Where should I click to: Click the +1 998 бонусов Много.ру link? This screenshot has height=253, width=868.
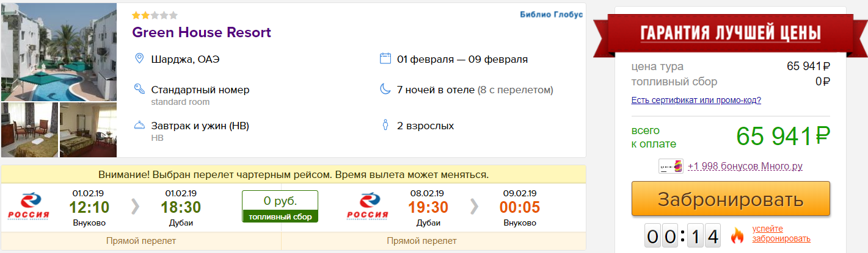(x=745, y=166)
